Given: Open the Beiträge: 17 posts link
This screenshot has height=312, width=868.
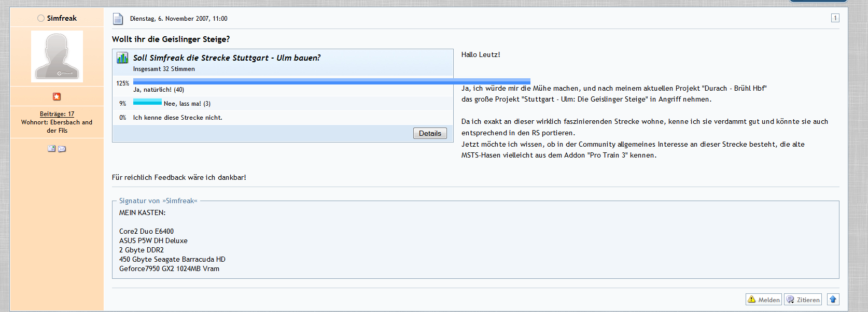Looking at the screenshot, I should [x=57, y=114].
